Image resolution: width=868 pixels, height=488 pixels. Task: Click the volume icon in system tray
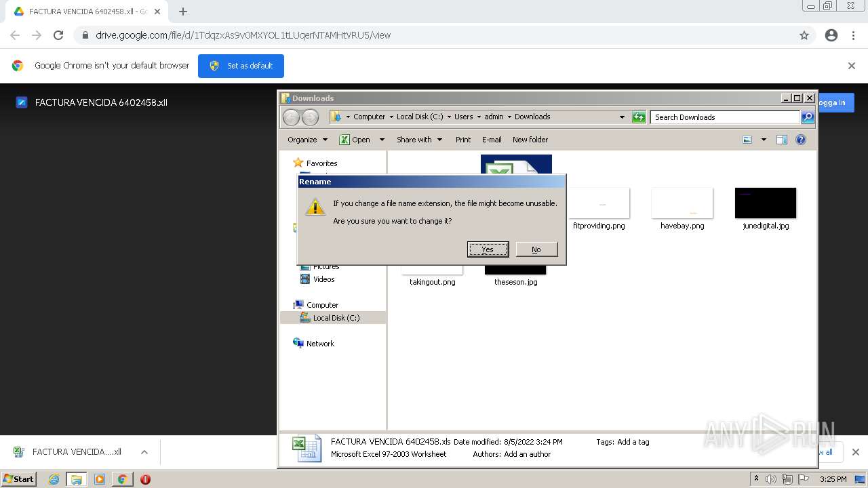coord(771,479)
